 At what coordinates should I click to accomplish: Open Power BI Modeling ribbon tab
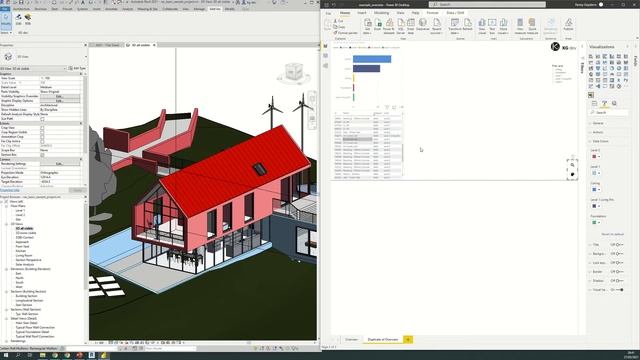(381, 13)
